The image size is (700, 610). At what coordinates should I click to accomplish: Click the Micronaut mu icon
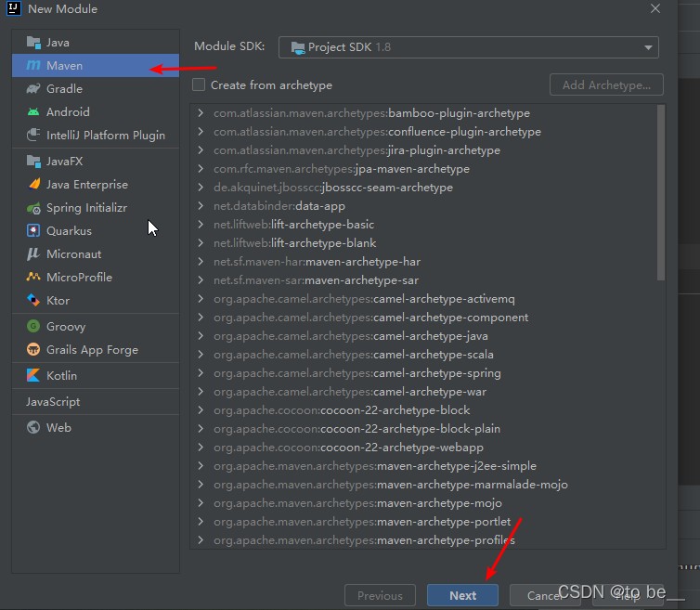pyautogui.click(x=33, y=254)
